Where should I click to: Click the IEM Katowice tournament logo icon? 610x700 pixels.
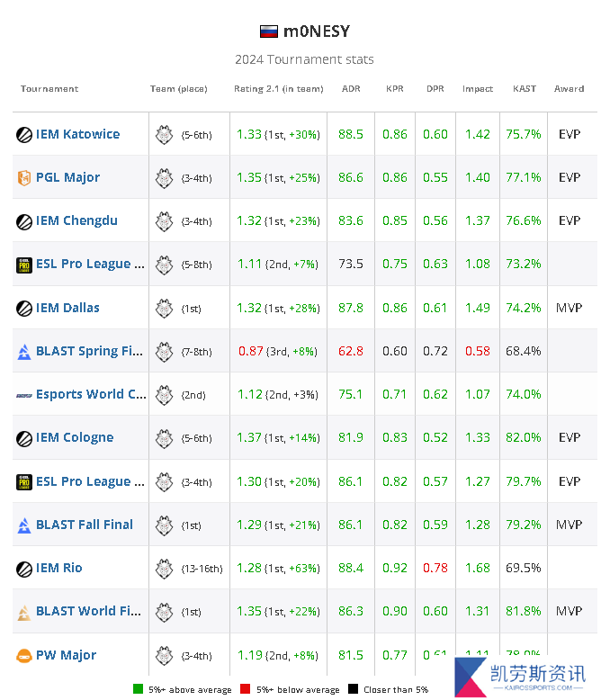coord(24,134)
